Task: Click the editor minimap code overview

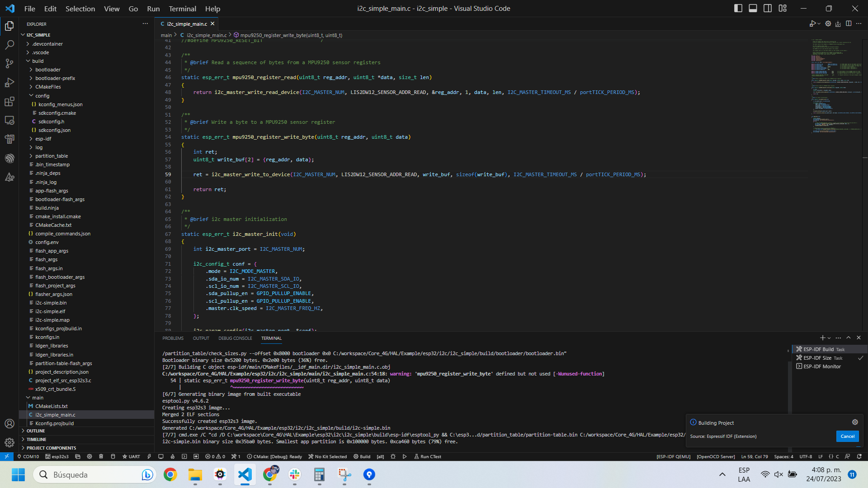Action: 836,86
